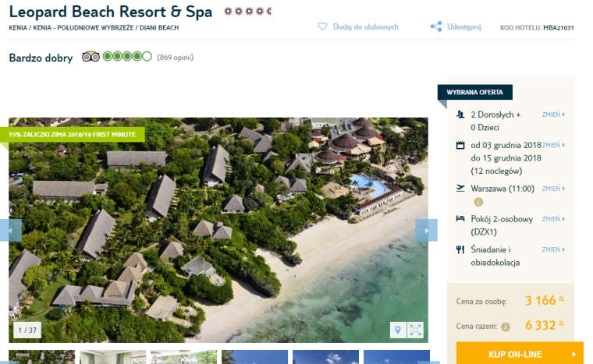Expand gallery photo to fullscreen
This screenshot has height=364, width=593.
pos(415,330)
